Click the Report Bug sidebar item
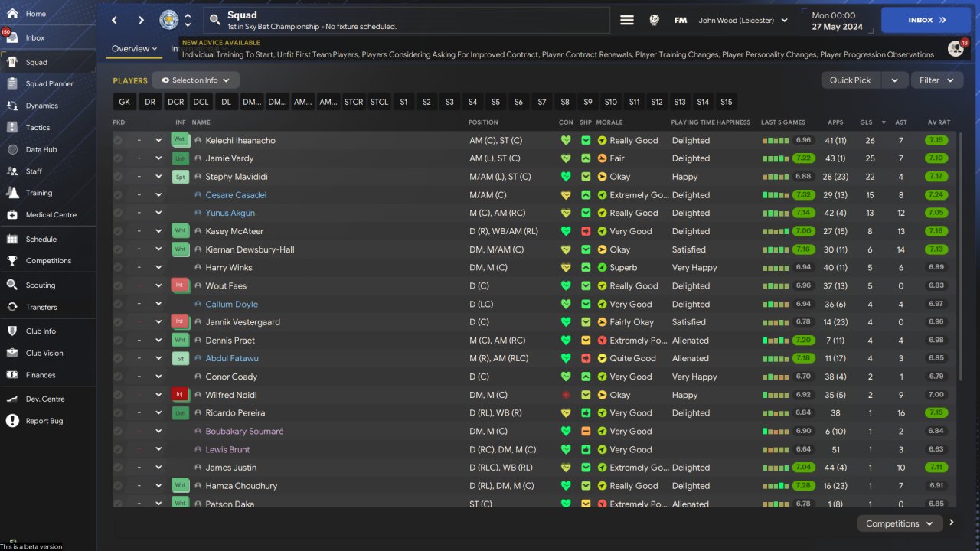The height and width of the screenshot is (551, 980). 48,421
